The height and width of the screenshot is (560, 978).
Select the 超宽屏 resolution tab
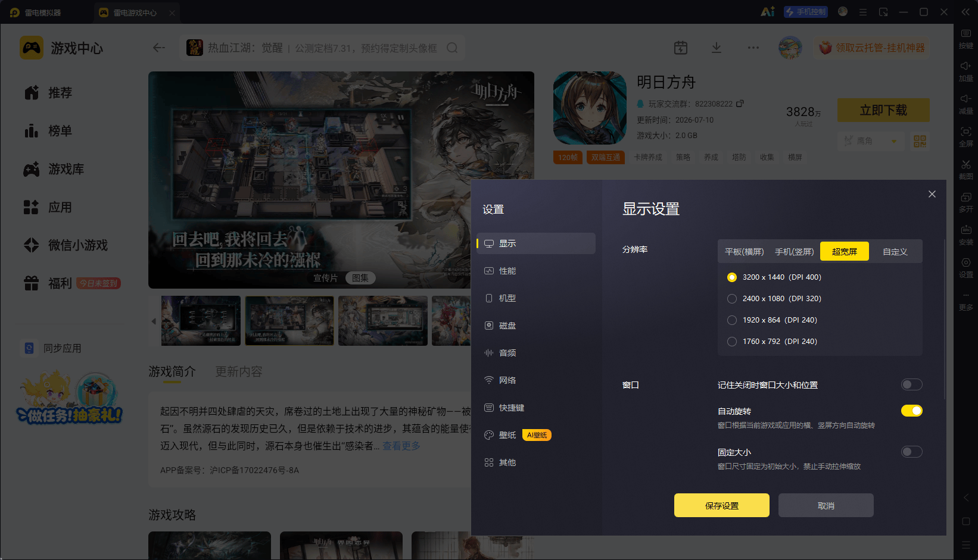845,251
